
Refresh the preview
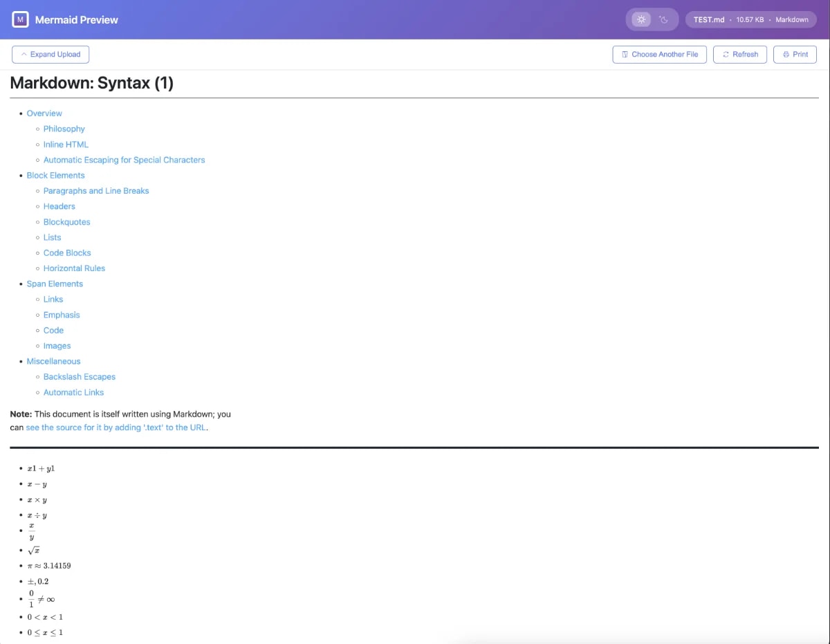tap(740, 54)
